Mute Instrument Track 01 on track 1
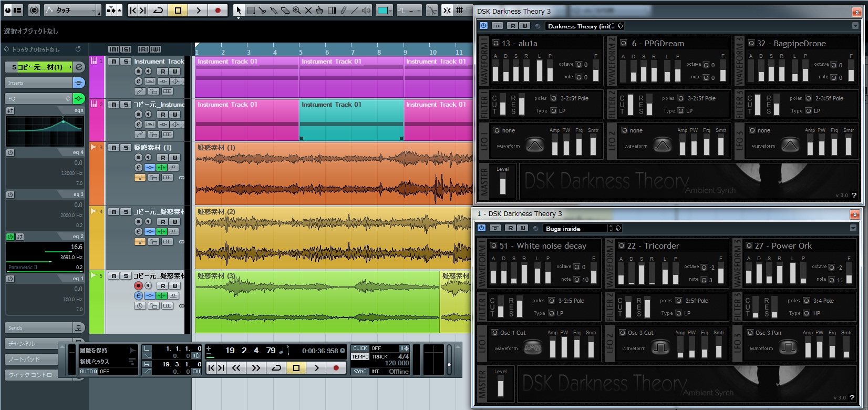 pyautogui.click(x=113, y=61)
